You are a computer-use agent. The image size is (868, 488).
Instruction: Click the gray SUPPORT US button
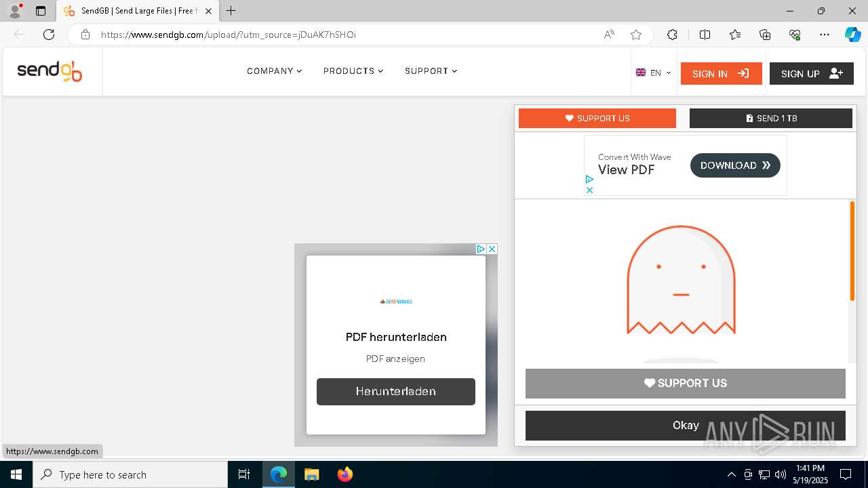[686, 384]
